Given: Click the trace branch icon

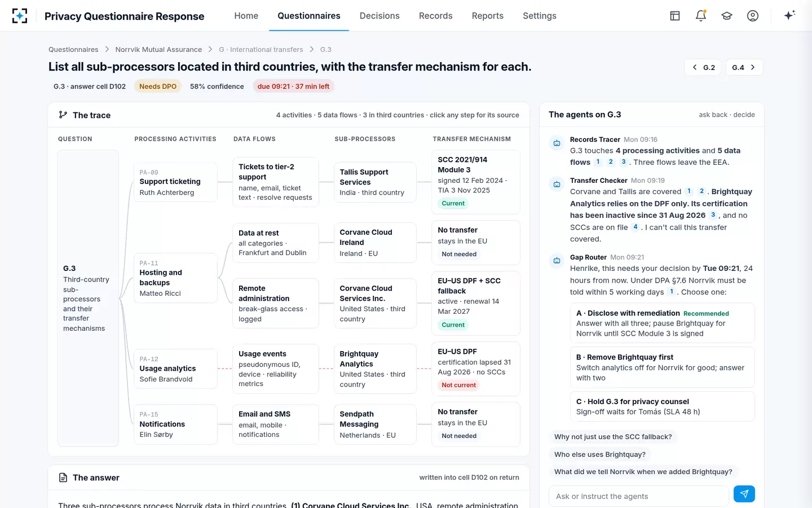Looking at the screenshot, I should [63, 115].
